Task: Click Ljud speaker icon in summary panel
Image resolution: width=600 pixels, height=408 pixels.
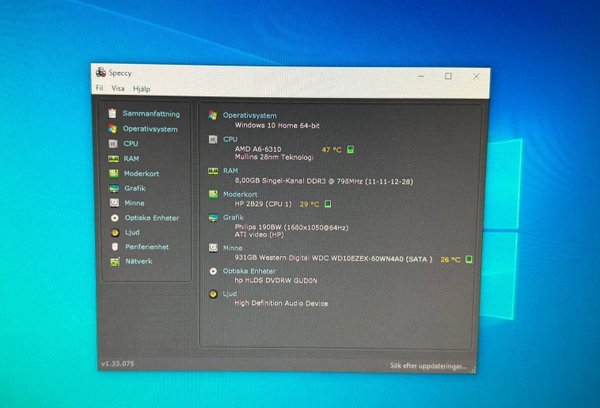Action: [x=213, y=294]
